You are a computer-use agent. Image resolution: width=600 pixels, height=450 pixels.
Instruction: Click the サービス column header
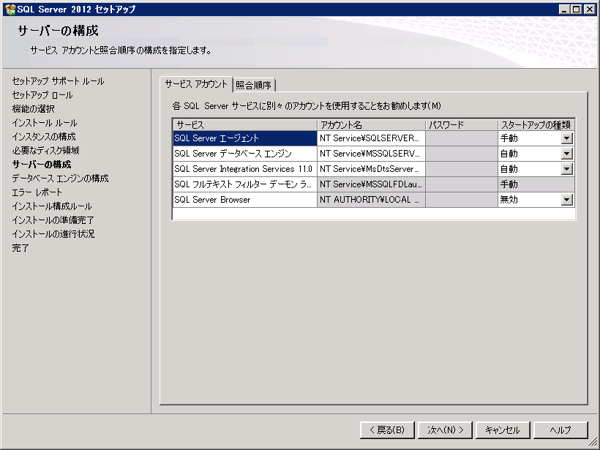[245, 125]
